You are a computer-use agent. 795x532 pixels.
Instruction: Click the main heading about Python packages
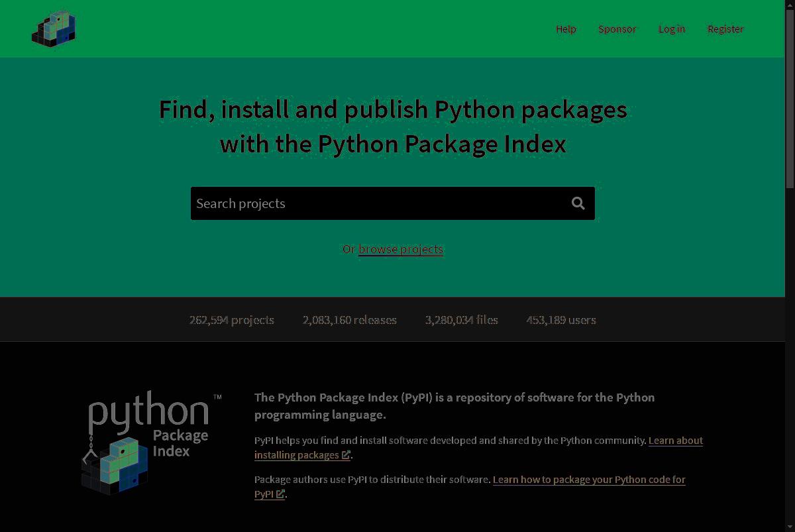point(393,127)
